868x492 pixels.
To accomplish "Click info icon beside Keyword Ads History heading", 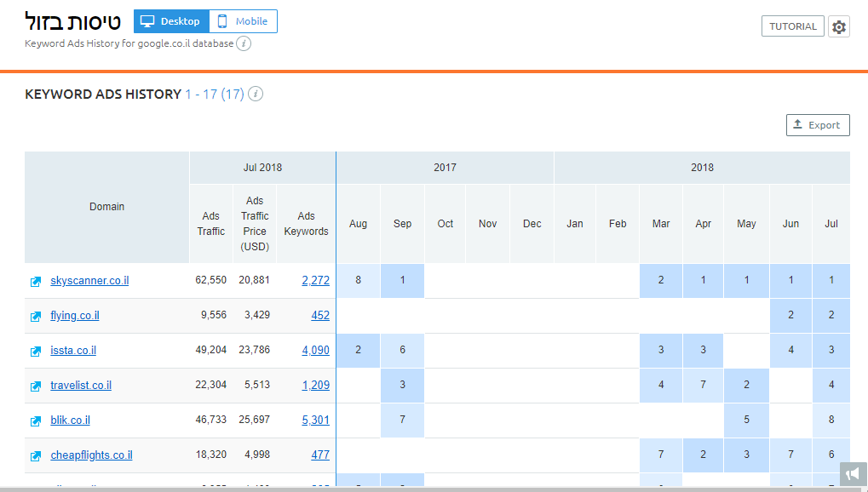I will [x=256, y=94].
